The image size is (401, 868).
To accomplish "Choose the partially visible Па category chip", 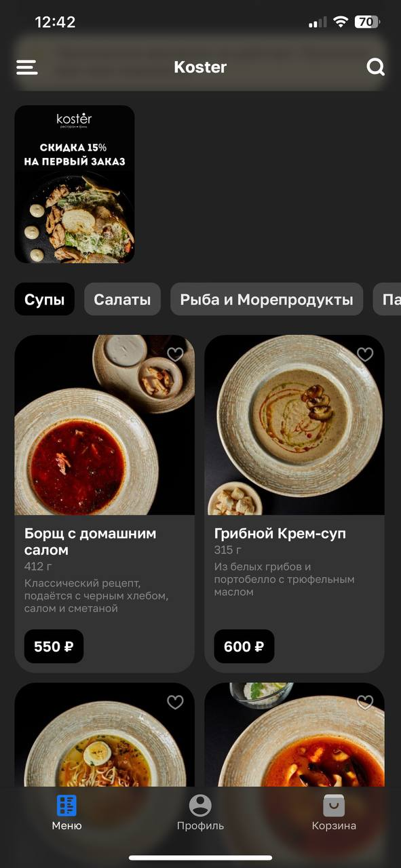I will click(387, 300).
